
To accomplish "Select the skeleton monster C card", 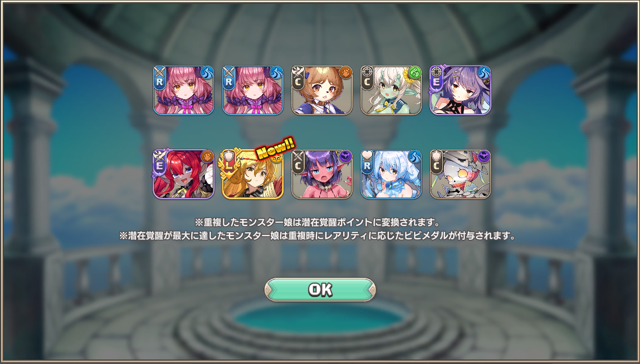I will click(x=461, y=174).
